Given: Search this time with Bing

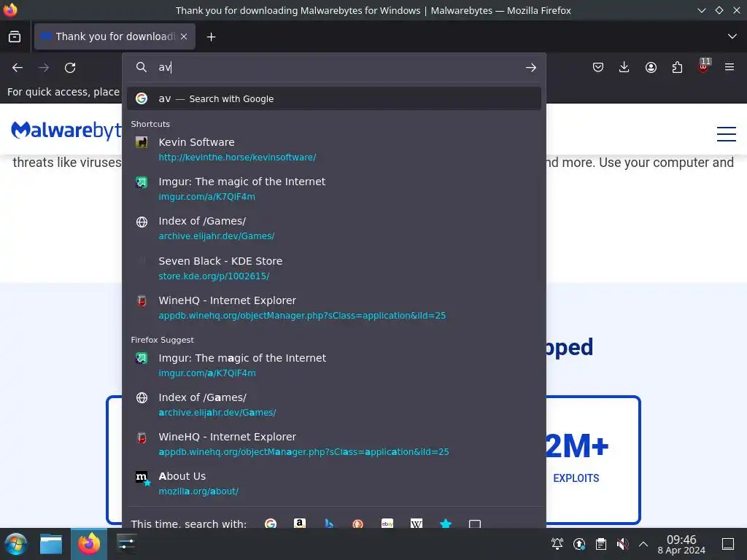Looking at the screenshot, I should coord(329,524).
